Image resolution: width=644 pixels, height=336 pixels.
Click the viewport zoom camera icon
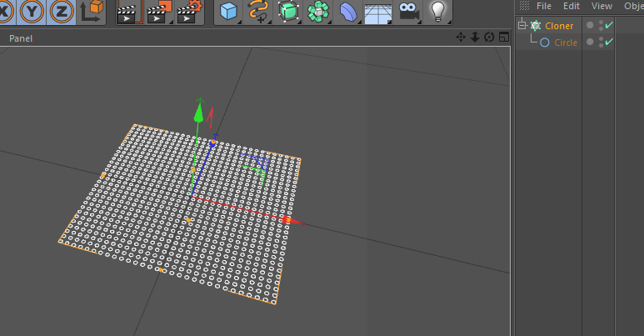tap(475, 38)
